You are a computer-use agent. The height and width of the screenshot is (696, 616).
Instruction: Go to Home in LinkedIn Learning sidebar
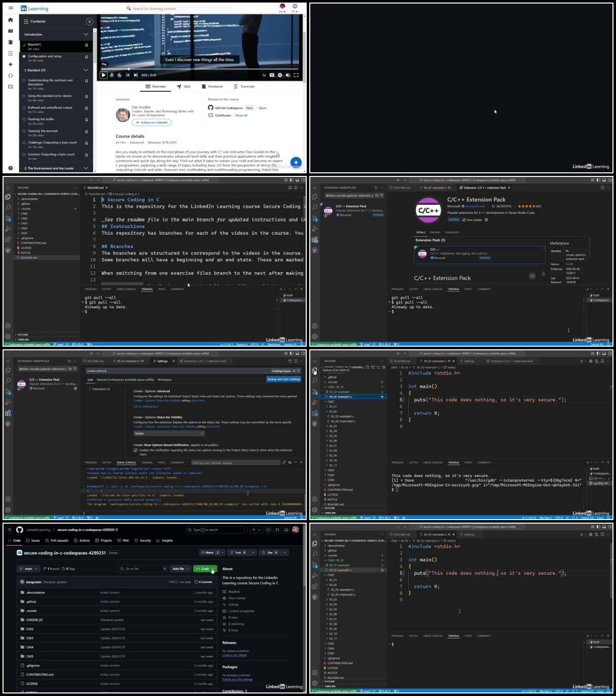(x=10, y=20)
